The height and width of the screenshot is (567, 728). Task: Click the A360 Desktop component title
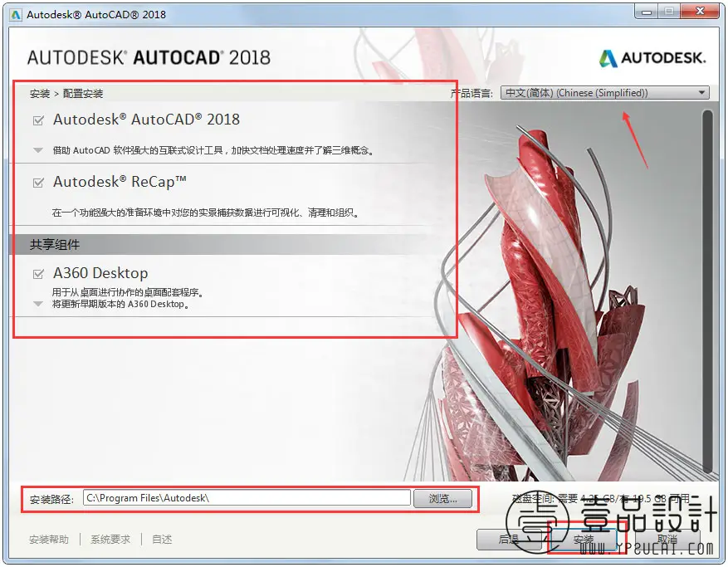click(x=100, y=273)
